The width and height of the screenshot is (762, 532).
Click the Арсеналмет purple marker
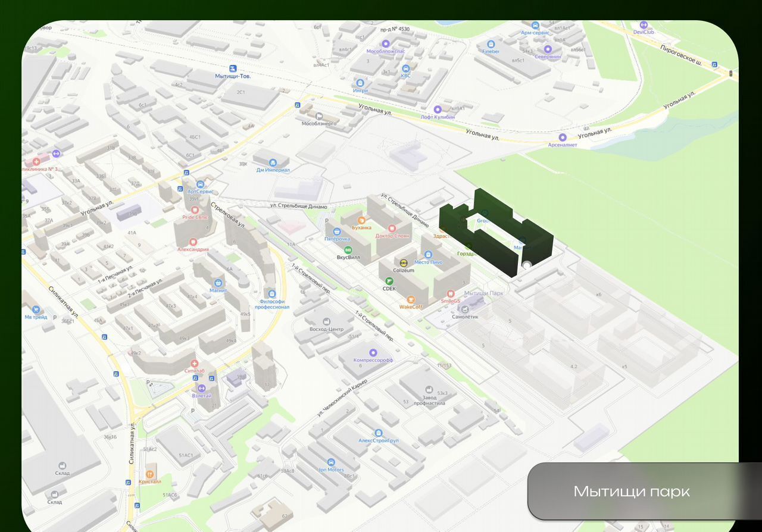(563, 137)
